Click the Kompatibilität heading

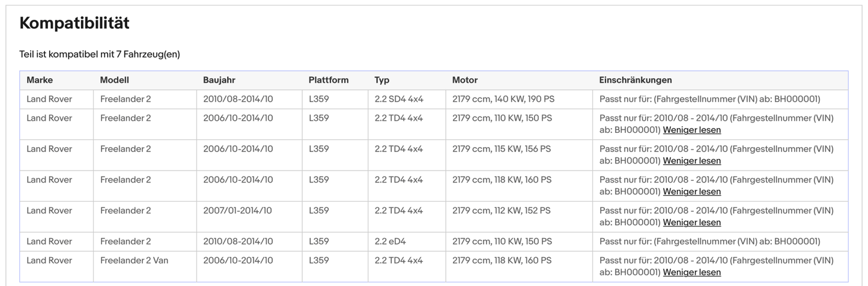[x=74, y=23]
